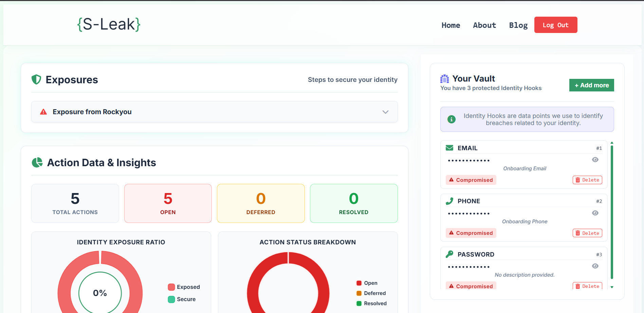This screenshot has height=313, width=644.
Task: Delete the Onboarding Email hook
Action: [587, 180]
